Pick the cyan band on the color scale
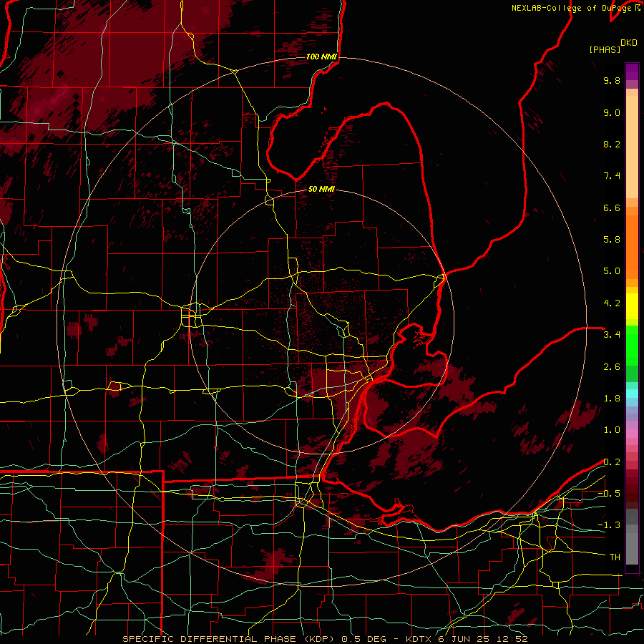 tap(632, 394)
